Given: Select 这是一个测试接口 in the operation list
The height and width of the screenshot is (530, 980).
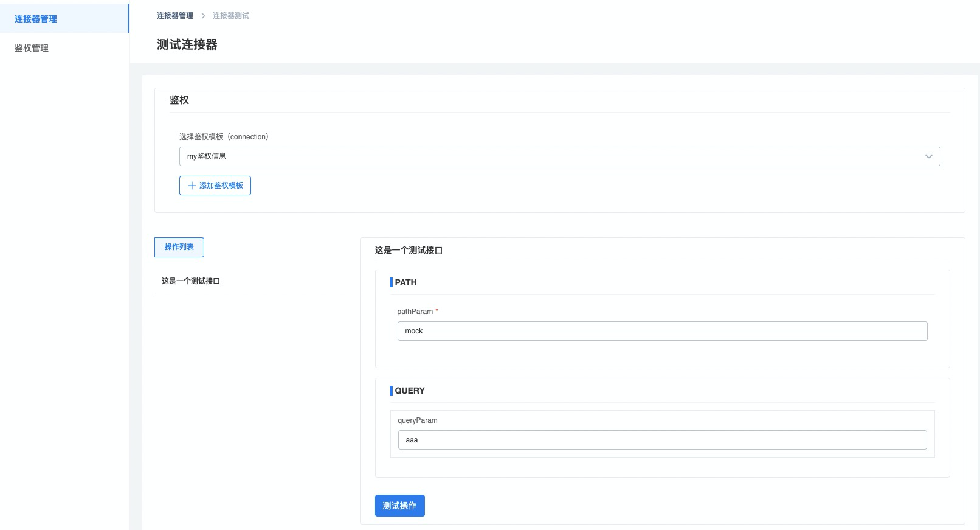Looking at the screenshot, I should click(191, 281).
